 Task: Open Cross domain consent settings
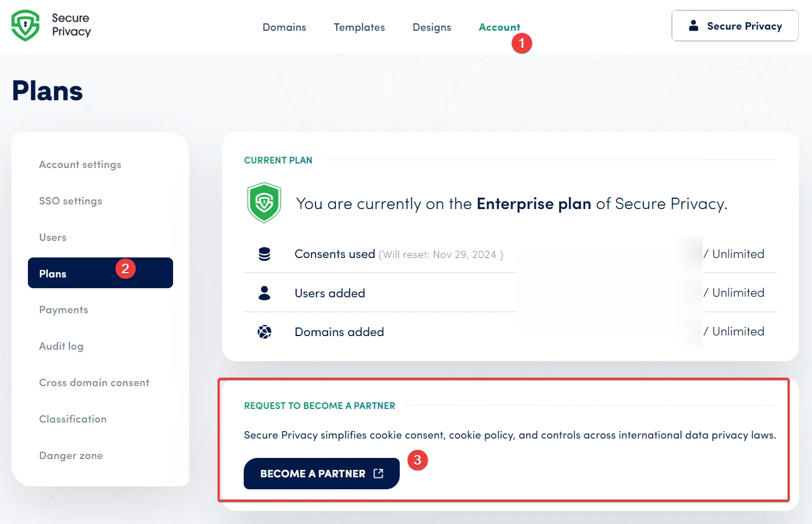pos(94,383)
